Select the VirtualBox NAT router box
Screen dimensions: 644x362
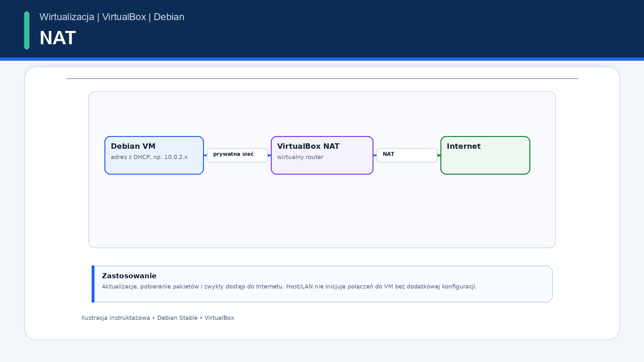[x=322, y=155]
